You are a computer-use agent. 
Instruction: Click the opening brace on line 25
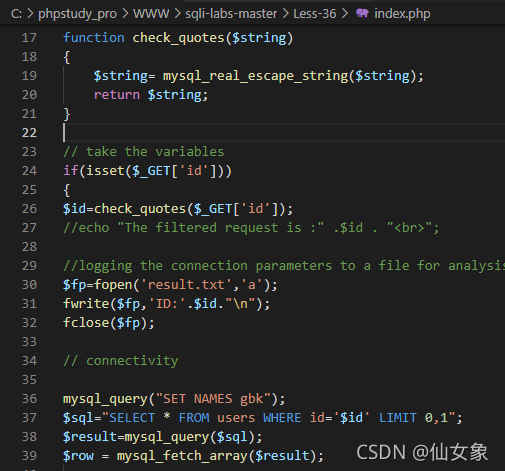(x=67, y=190)
